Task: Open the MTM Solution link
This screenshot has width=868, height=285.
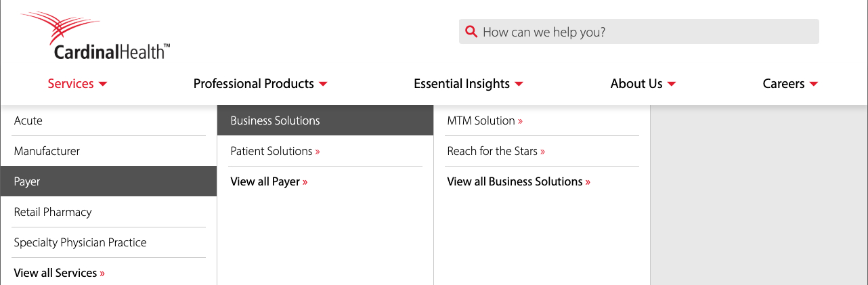Action: coord(485,120)
